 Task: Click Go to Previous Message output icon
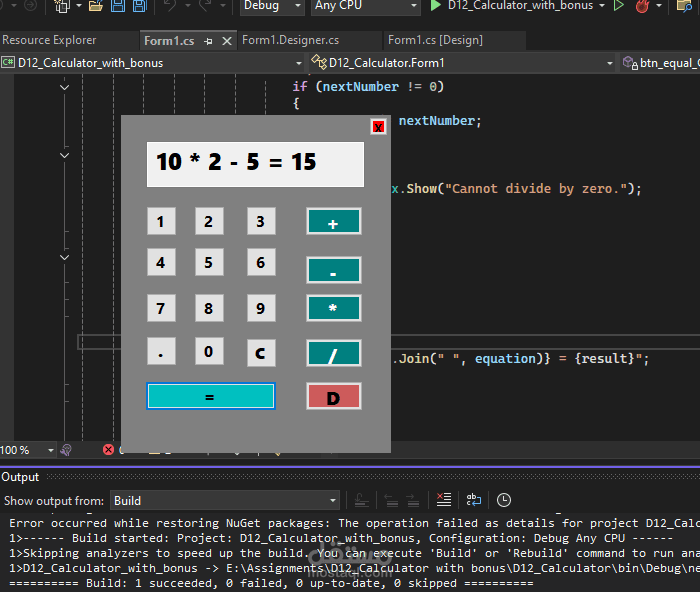click(x=392, y=500)
